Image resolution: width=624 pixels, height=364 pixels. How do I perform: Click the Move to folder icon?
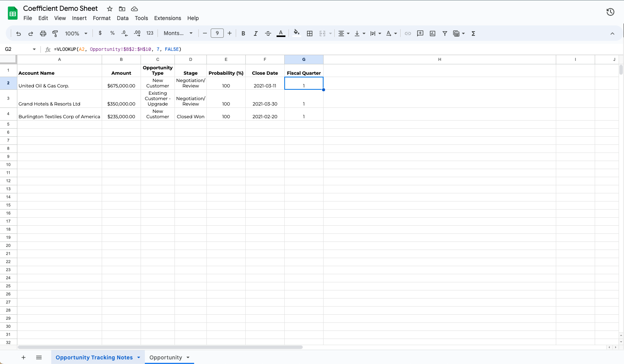122,8
